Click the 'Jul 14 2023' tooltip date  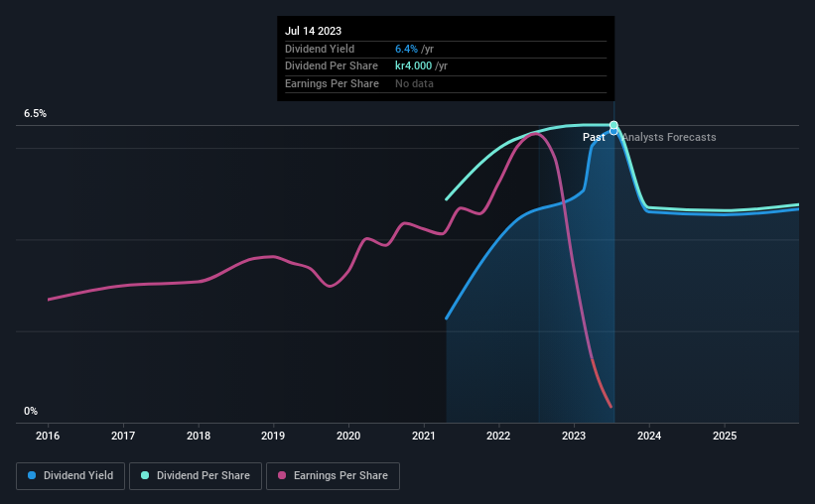coord(313,31)
